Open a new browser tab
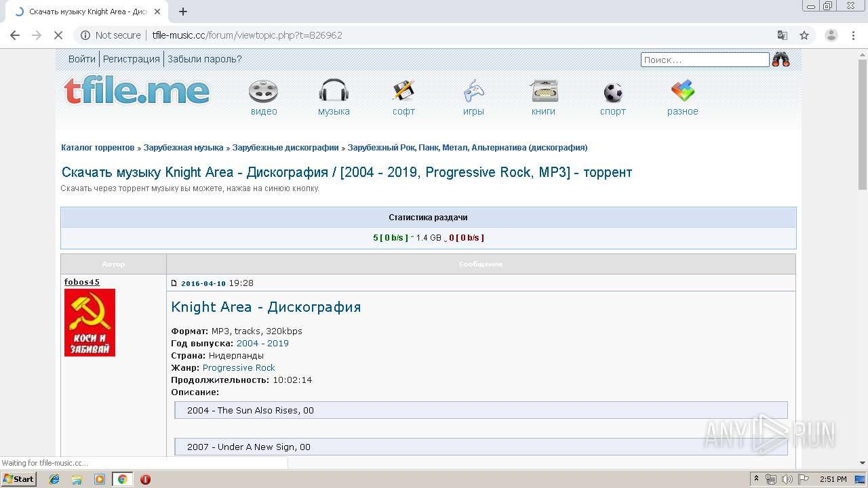This screenshot has width=868, height=488. 183,12
